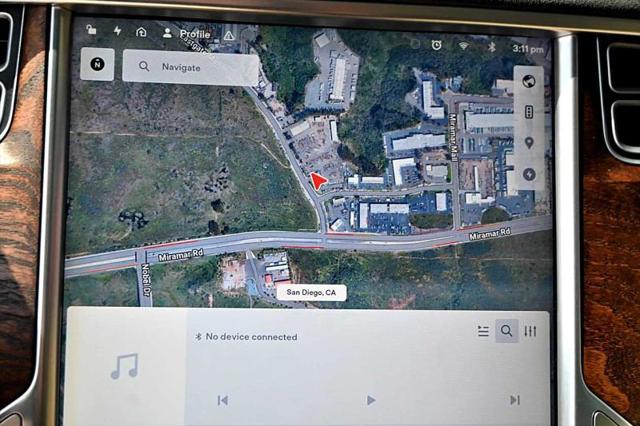This screenshot has width=640, height=426.
Task: Tap the warning triangle alert icon
Action: click(x=229, y=36)
